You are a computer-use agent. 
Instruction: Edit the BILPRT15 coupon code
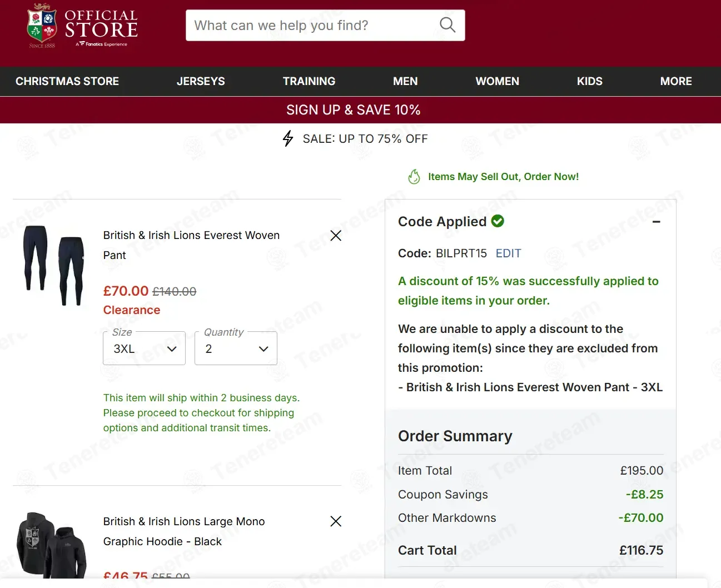[508, 253]
